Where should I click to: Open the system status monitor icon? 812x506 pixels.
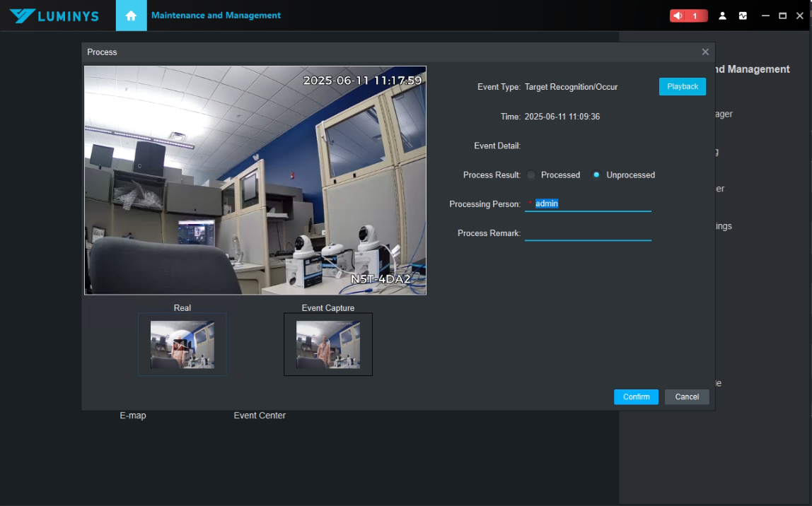pyautogui.click(x=743, y=16)
